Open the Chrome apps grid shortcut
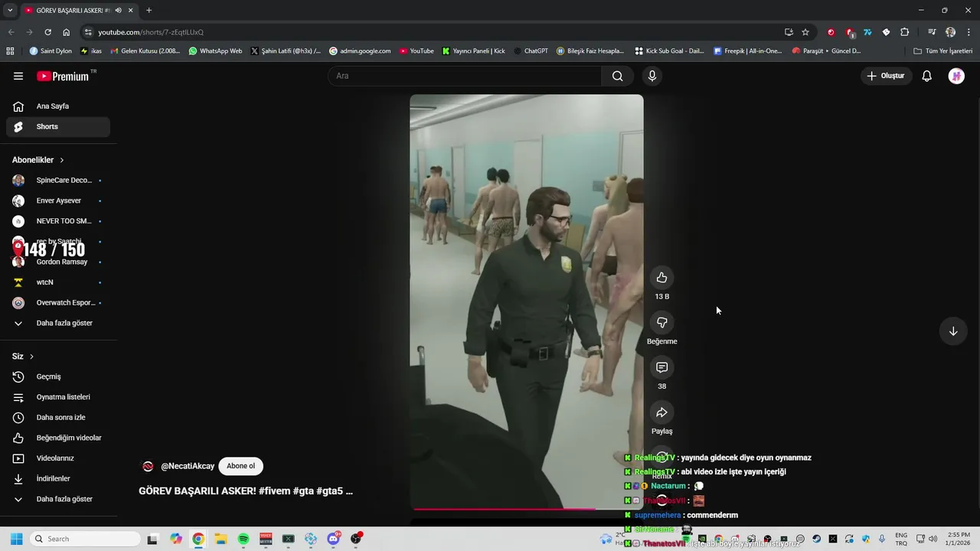Viewport: 980px width, 551px height. tap(10, 51)
